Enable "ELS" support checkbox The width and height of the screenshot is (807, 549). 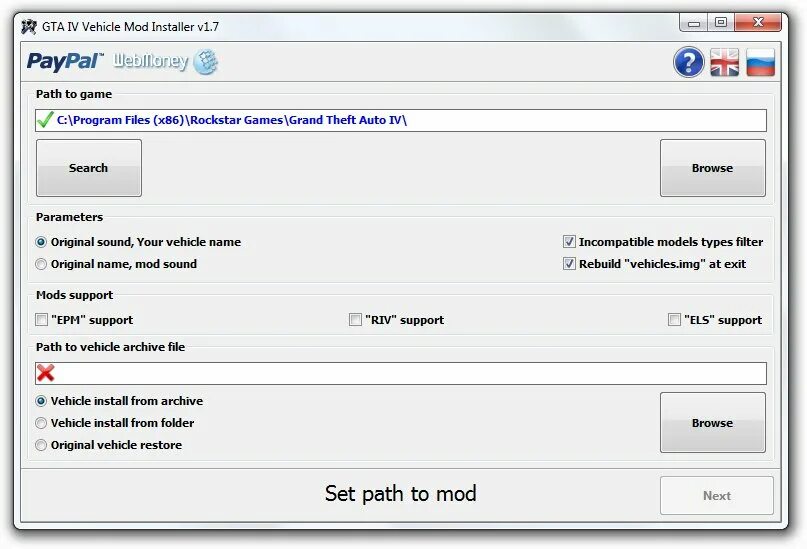point(674,320)
